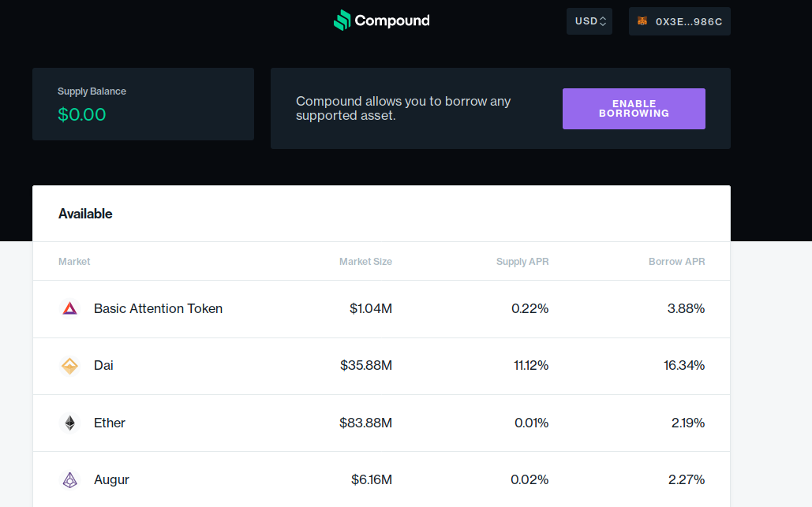Click the 0.22% supply APR value
The image size is (812, 507).
click(529, 308)
